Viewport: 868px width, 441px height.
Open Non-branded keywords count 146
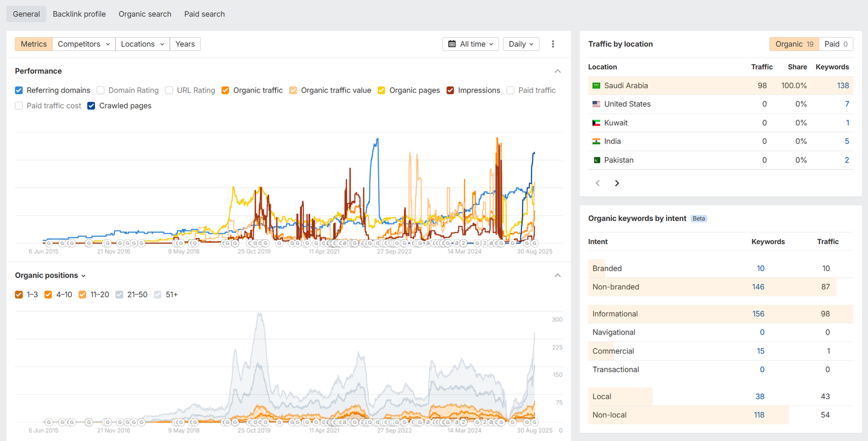pyautogui.click(x=758, y=287)
